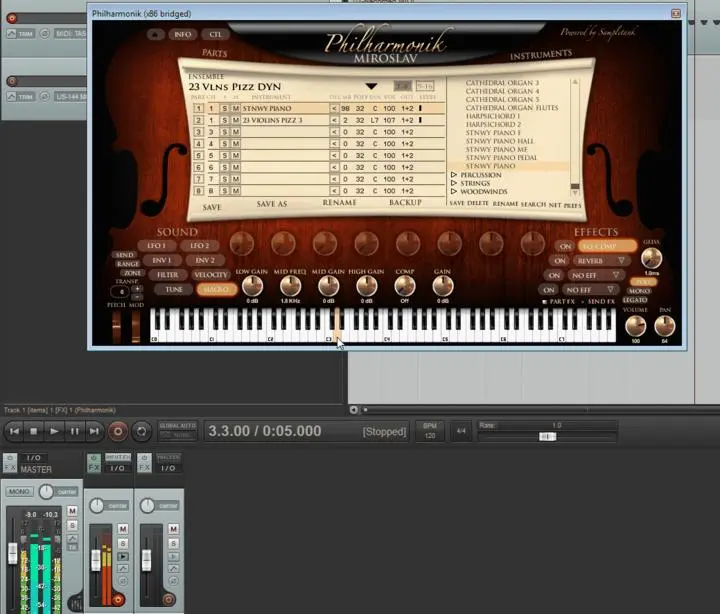The image size is (720, 614).
Task: Select STNWY PIANO HALL instrument
Action: 500,141
